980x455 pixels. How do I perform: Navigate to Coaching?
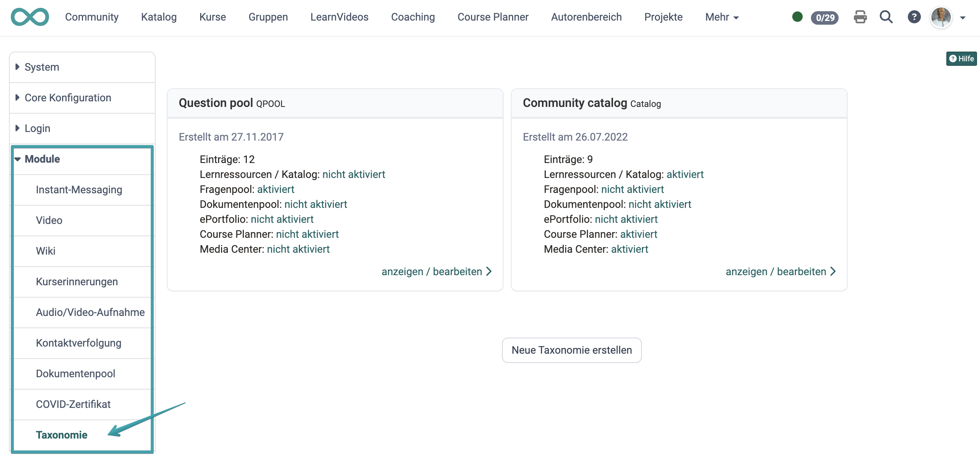pyautogui.click(x=413, y=17)
